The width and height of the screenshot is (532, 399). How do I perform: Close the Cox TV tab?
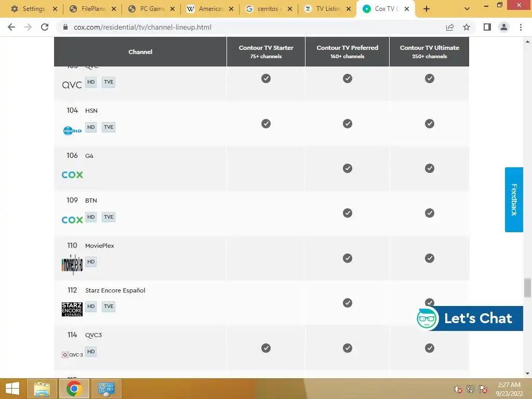pos(407,9)
